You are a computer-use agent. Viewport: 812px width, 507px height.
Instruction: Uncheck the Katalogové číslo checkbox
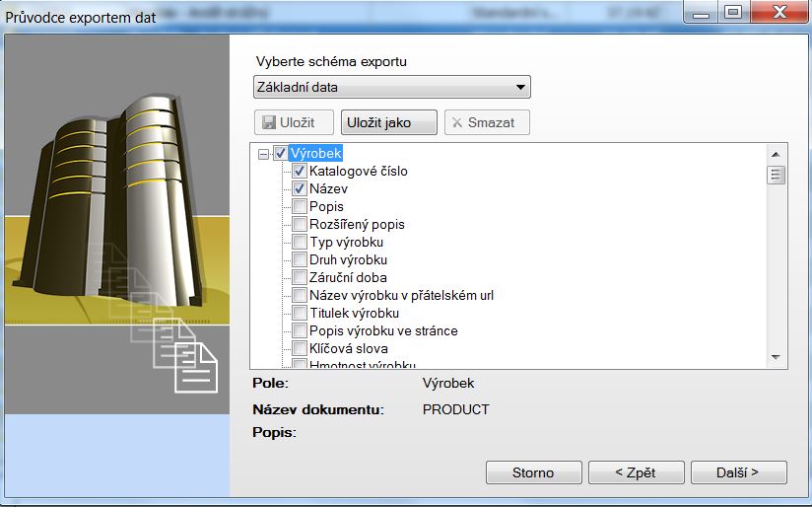coord(300,172)
